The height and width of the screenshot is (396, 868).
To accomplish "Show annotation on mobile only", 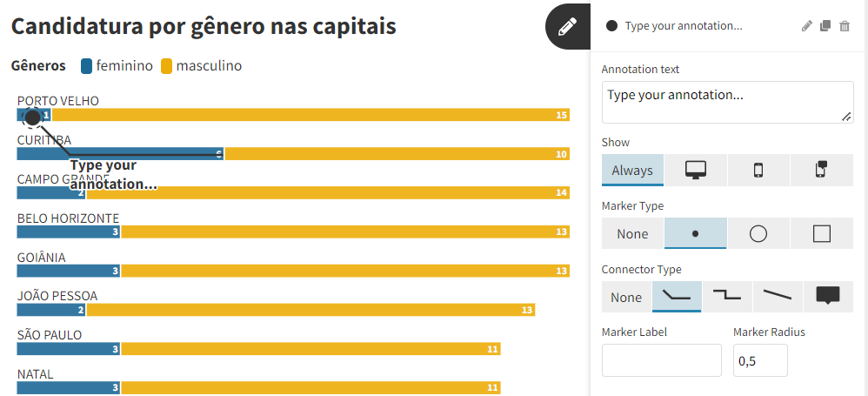I will (x=758, y=171).
